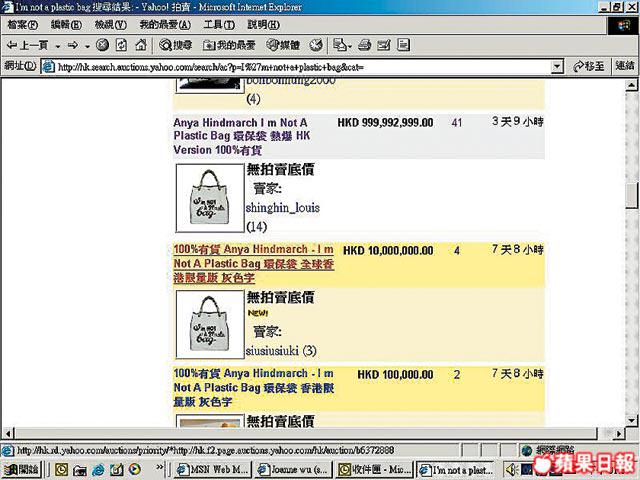Click the Discuss icon in toolbar
The width and height of the screenshot is (640, 480).
coord(403,45)
